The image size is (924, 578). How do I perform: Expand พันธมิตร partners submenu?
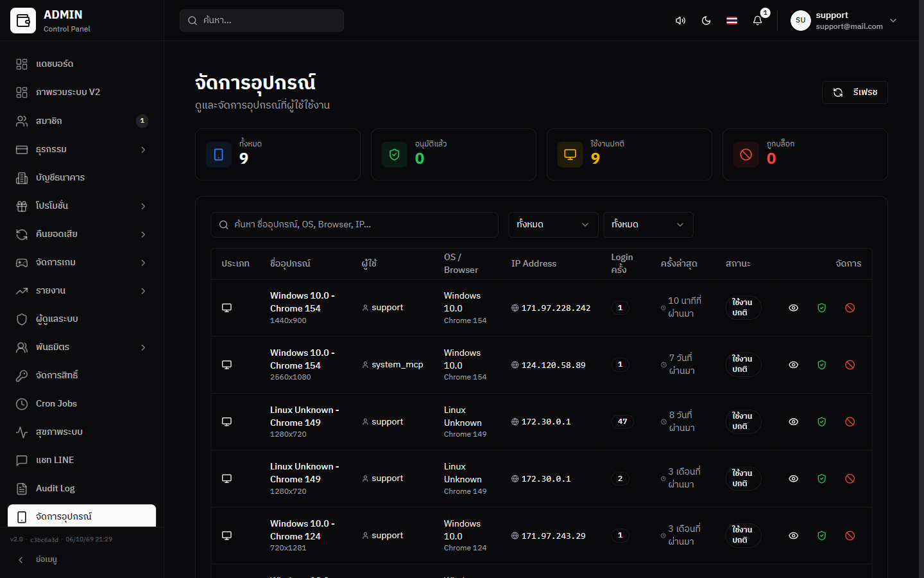point(81,347)
